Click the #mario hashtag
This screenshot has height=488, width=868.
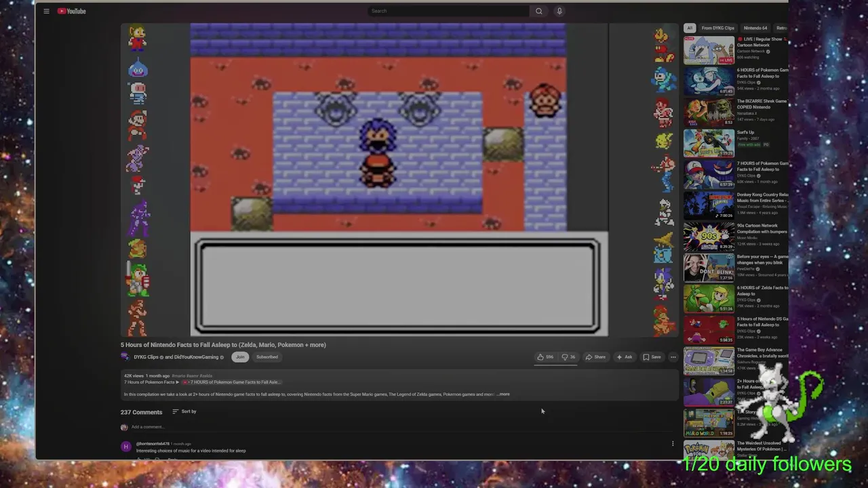point(179,375)
